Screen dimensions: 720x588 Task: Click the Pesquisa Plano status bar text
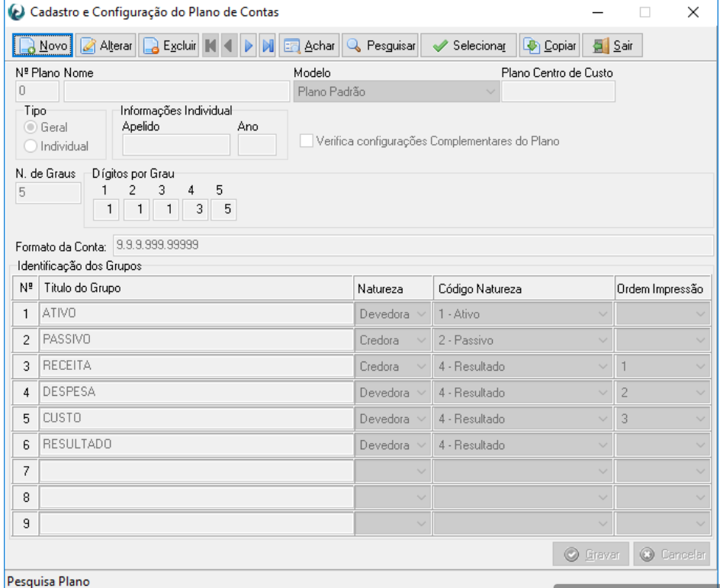[x=49, y=581]
